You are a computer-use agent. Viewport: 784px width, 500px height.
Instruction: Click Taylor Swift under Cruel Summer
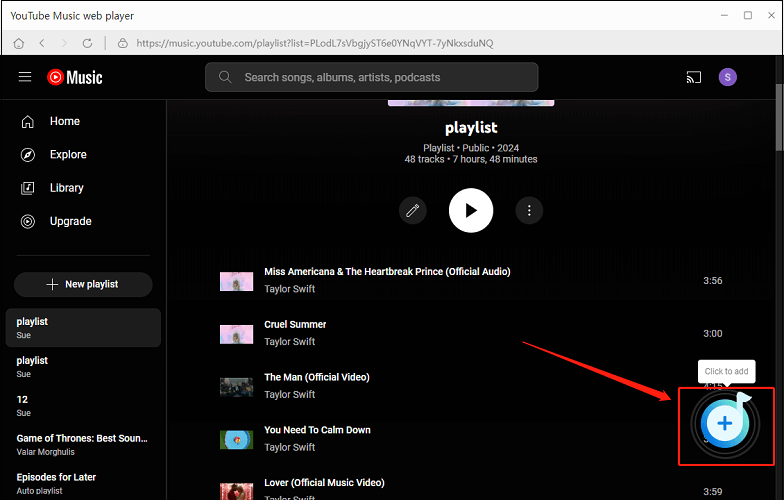click(x=290, y=342)
